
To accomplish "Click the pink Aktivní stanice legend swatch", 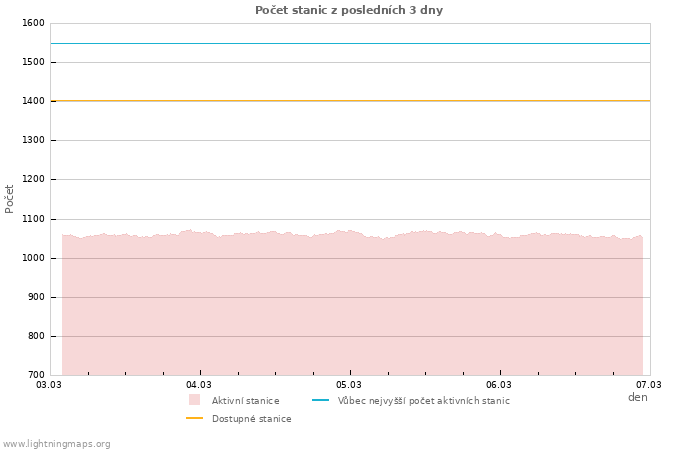I will click(x=194, y=400).
